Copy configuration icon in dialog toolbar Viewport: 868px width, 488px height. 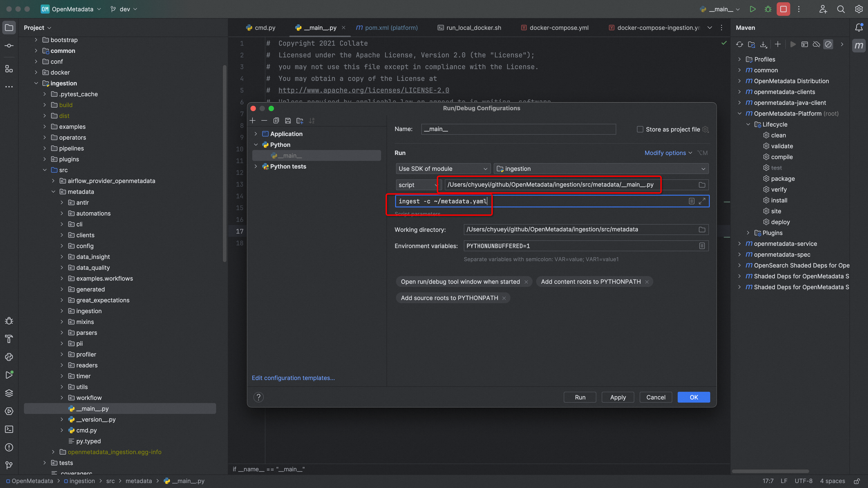276,121
